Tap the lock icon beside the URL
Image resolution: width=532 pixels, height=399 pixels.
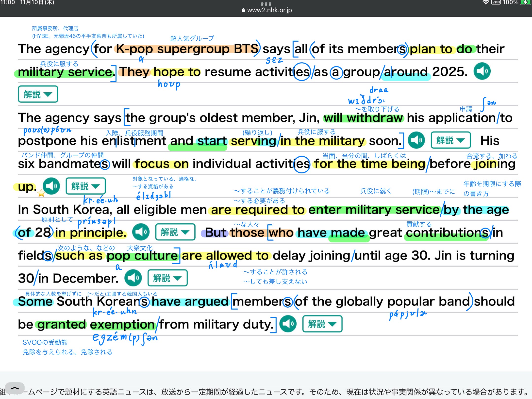(x=243, y=10)
